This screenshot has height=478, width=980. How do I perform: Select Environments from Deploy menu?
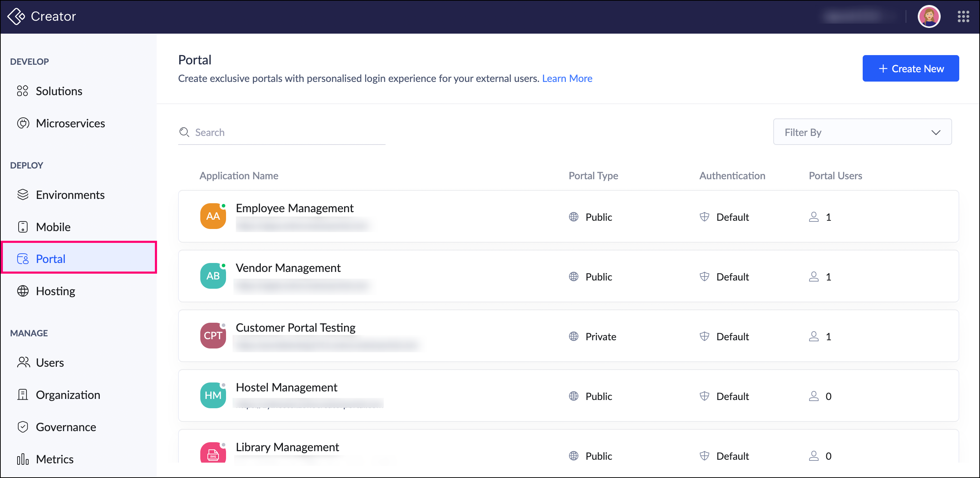pos(70,195)
